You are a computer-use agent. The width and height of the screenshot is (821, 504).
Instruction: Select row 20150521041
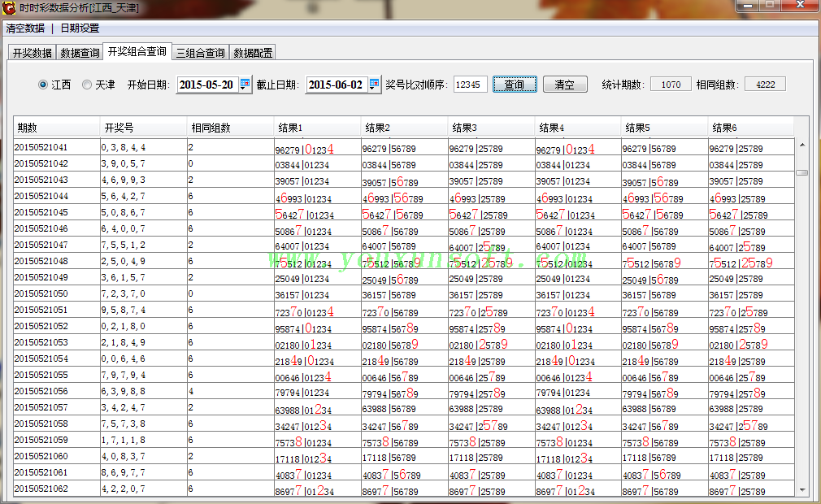pos(404,148)
